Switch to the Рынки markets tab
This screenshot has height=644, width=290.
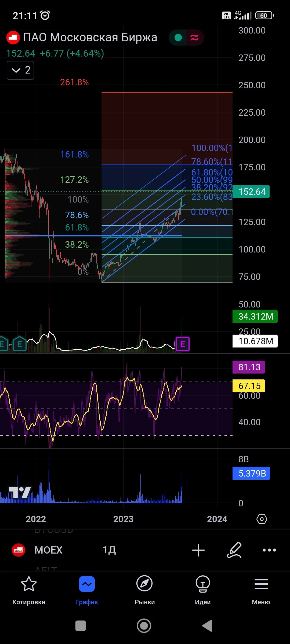point(145,590)
